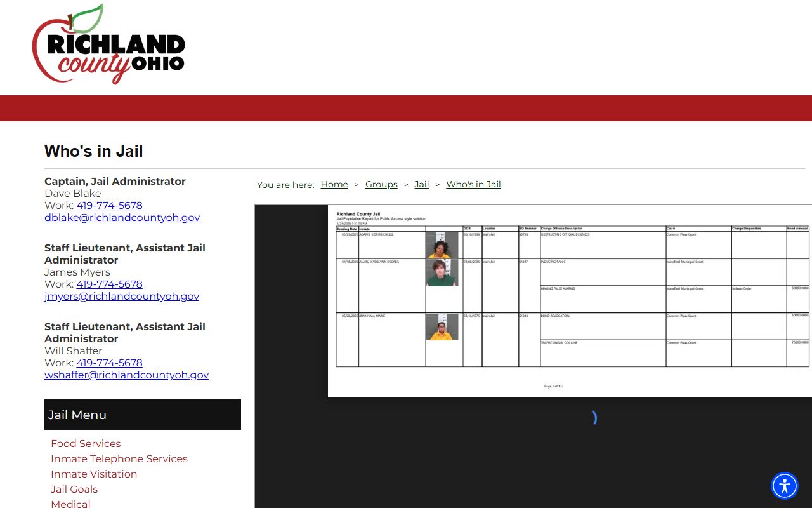812x508 pixels.
Task: Click 'ALLEN, JAYDELYNN DESIREA' inmate name
Action: point(379,262)
